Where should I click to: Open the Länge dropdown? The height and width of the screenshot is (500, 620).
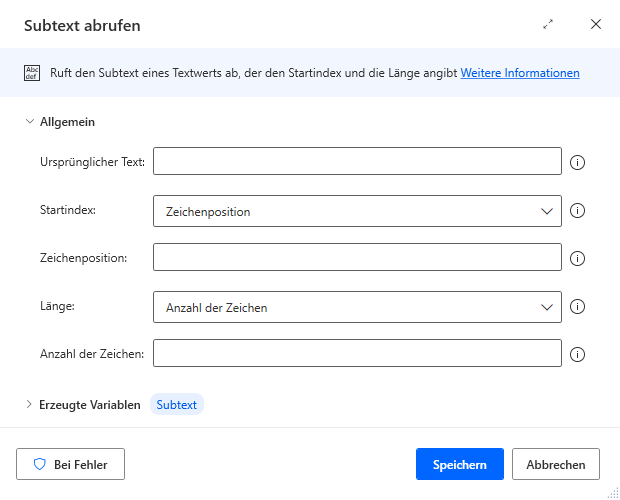(357, 307)
